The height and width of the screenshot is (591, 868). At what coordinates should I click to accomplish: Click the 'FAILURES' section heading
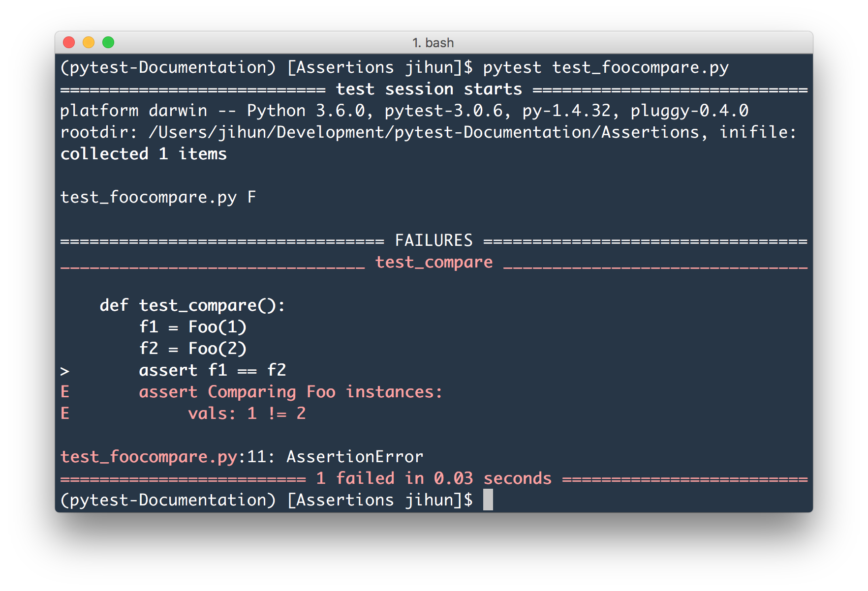point(434,240)
